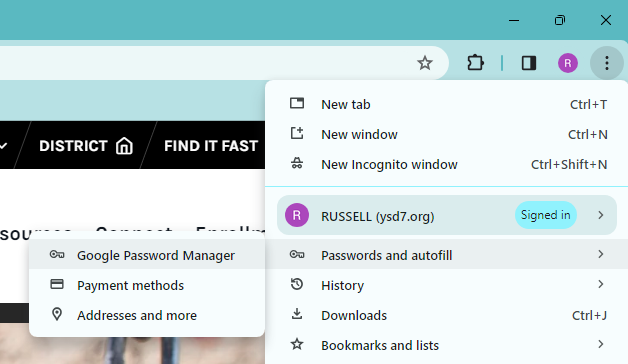This screenshot has width=628, height=364.
Task: Click the Downloads arrow icon
Action: pyautogui.click(x=297, y=314)
